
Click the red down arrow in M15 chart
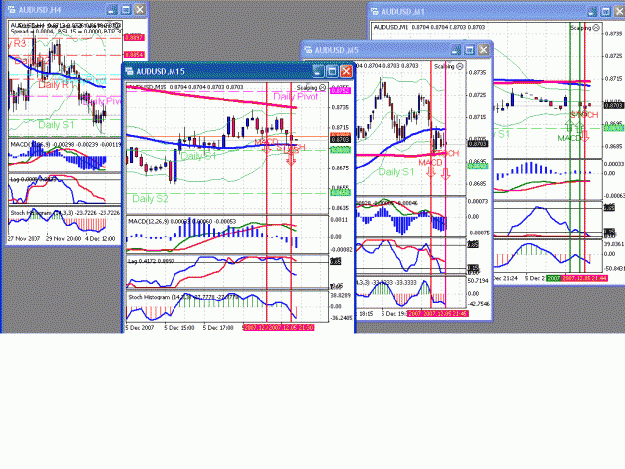point(291,161)
